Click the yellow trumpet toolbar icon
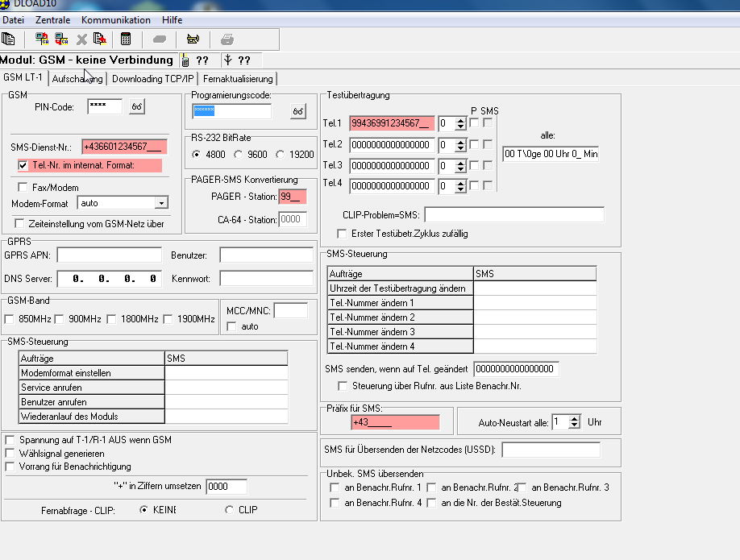 pyautogui.click(x=193, y=39)
